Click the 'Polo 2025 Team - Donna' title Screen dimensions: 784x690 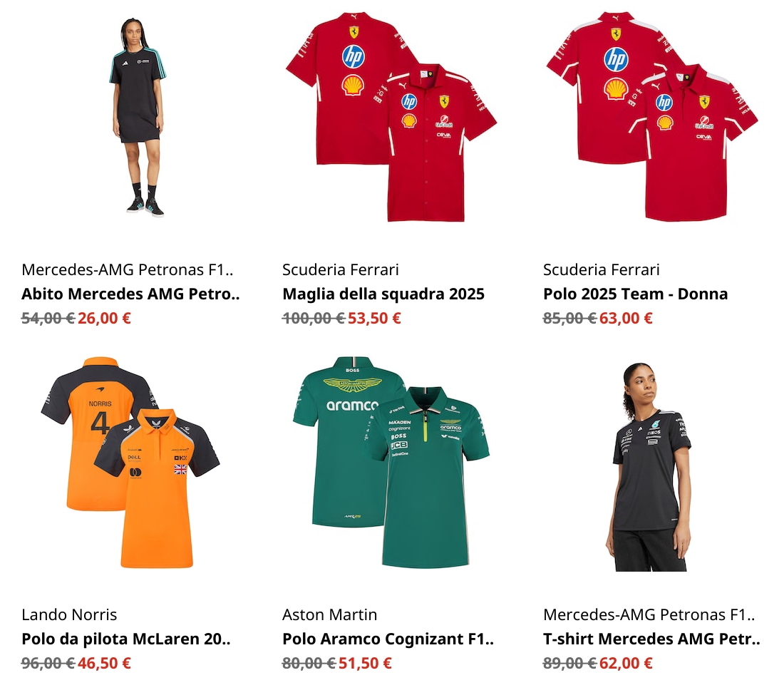[x=635, y=294]
